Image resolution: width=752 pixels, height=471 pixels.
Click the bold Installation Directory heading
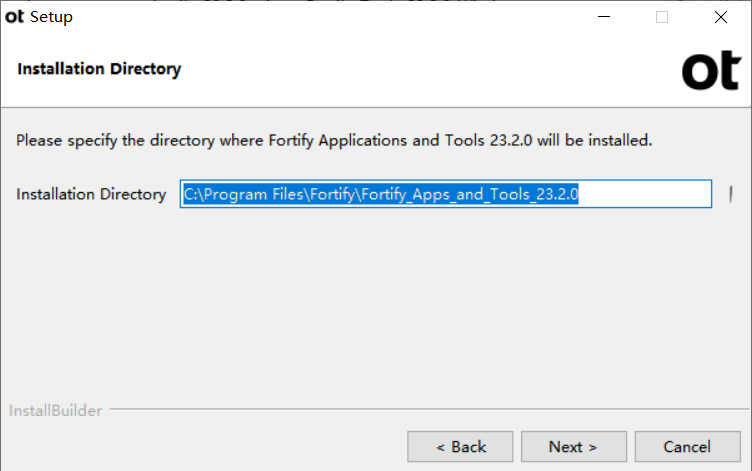[x=99, y=69]
